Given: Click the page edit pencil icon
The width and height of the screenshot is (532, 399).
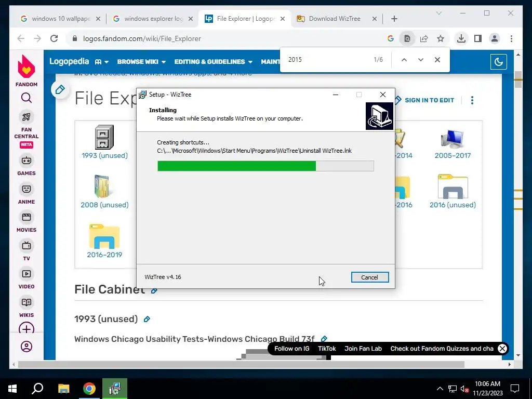Looking at the screenshot, I should tap(60, 89).
